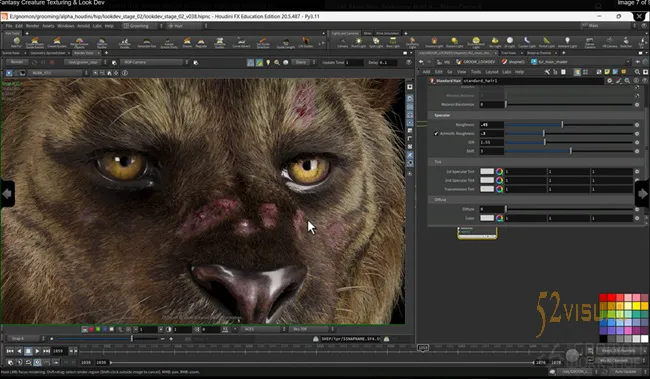Screen dimensions: 650x379
Task: Open the Sharp filter dropdown
Action: [x=304, y=62]
